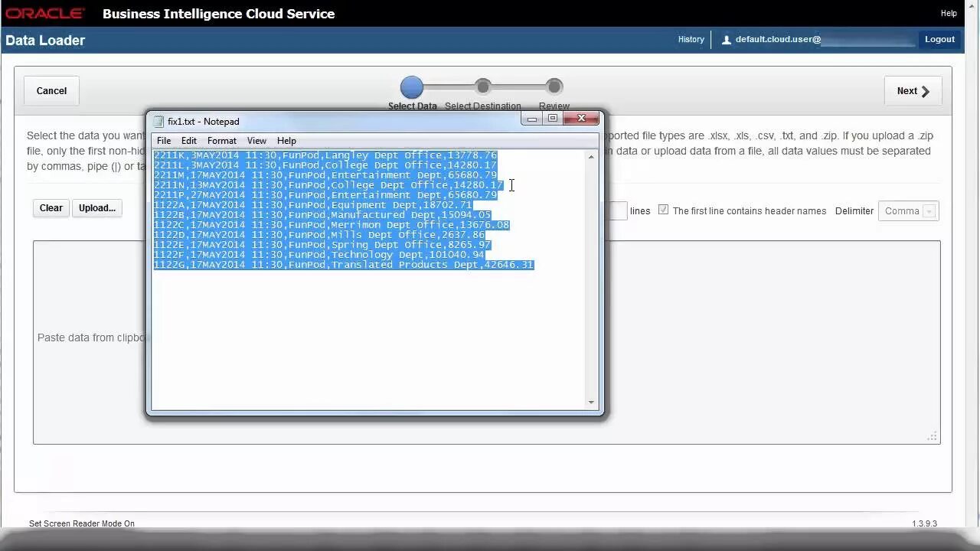The image size is (980, 551).
Task: Click the Data Loader page title
Action: click(45, 40)
